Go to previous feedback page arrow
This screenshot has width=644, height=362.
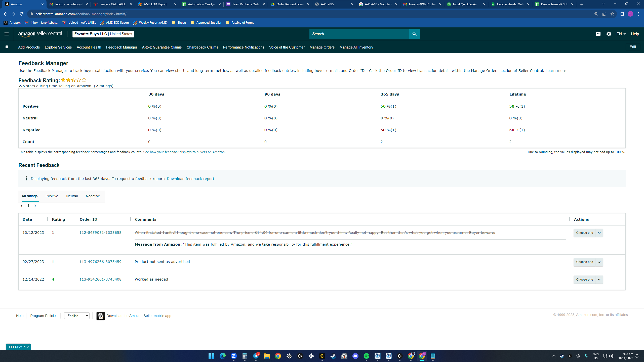point(22,206)
